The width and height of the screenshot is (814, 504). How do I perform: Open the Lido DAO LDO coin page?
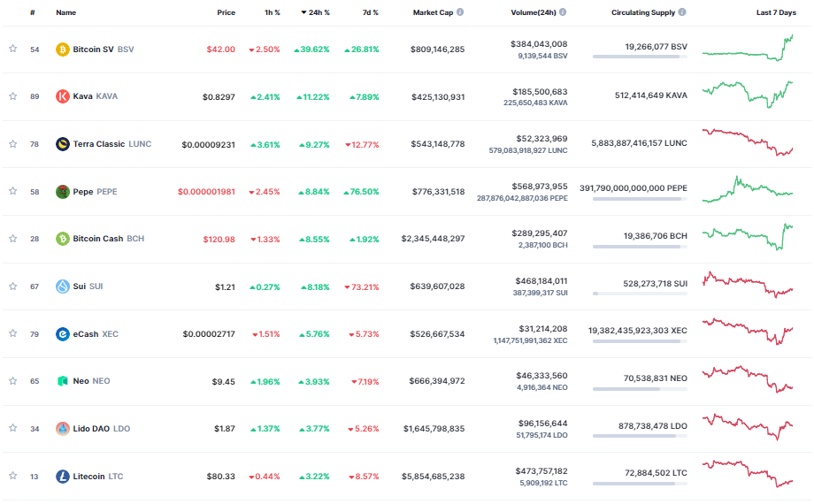101,429
